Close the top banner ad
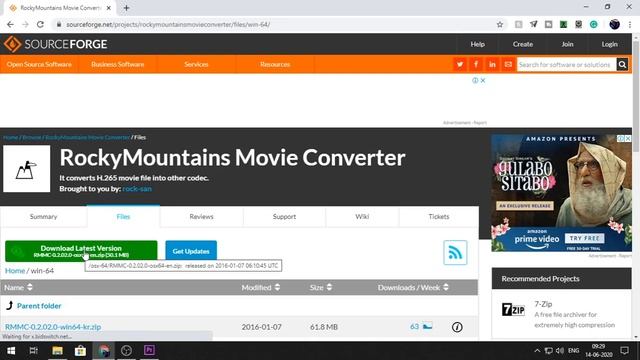This screenshot has height=360, width=640. tap(483, 80)
